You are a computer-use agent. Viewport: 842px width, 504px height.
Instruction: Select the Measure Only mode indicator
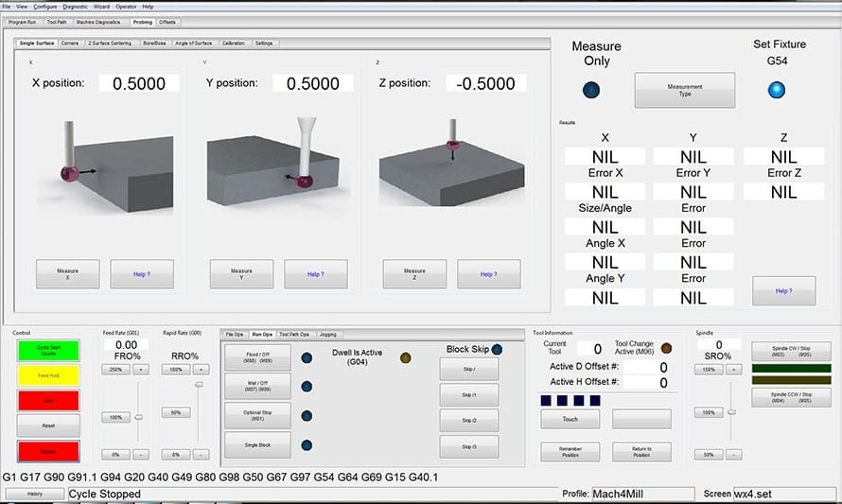(591, 91)
